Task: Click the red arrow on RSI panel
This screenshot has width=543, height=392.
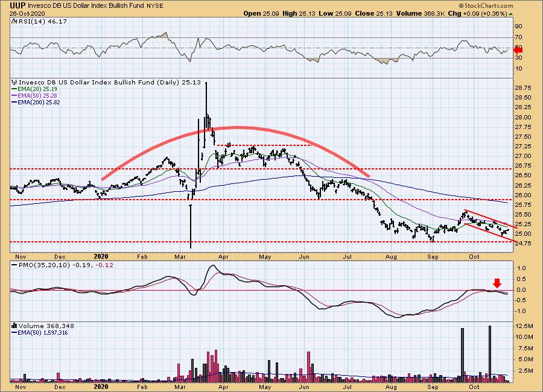Action: (517, 51)
